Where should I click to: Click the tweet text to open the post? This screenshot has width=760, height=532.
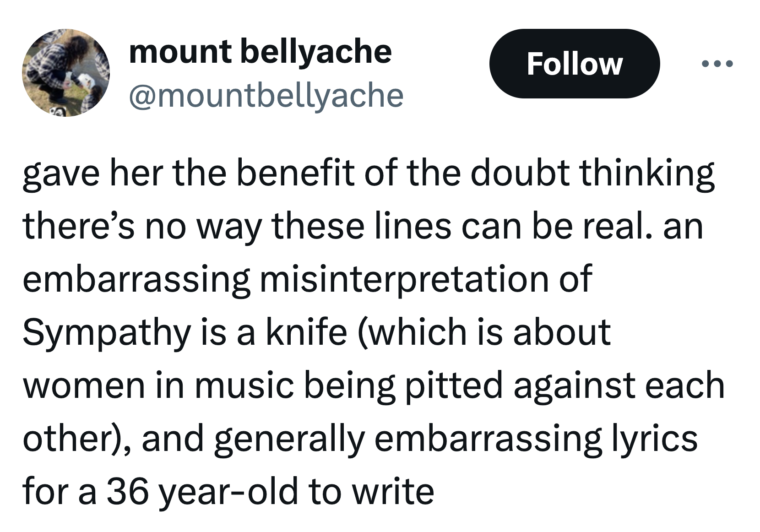pyautogui.click(x=366, y=330)
